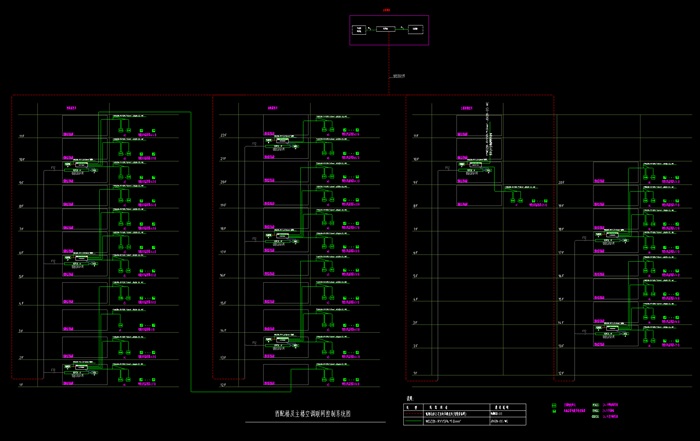Image resolution: width=700 pixels, height=441 pixels.
Task: Click the left block inside the purple control box
Action: (359, 30)
